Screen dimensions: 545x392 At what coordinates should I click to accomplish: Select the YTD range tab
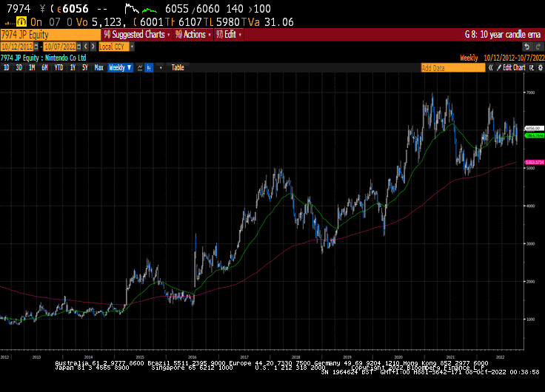pos(58,68)
